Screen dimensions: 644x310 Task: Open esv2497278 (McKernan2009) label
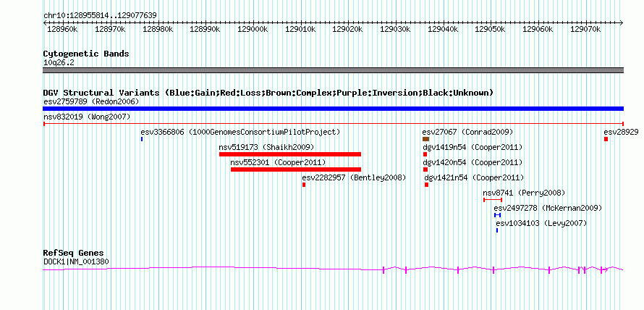(x=548, y=208)
